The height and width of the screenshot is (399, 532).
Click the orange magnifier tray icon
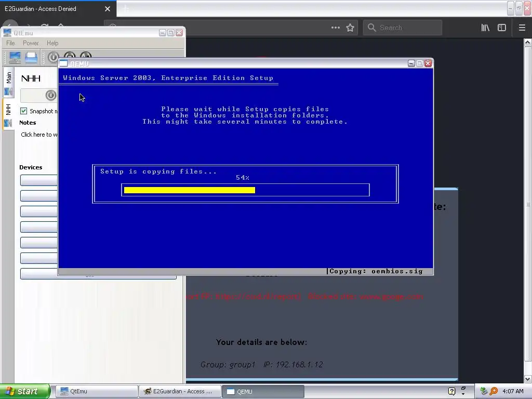pos(494,391)
